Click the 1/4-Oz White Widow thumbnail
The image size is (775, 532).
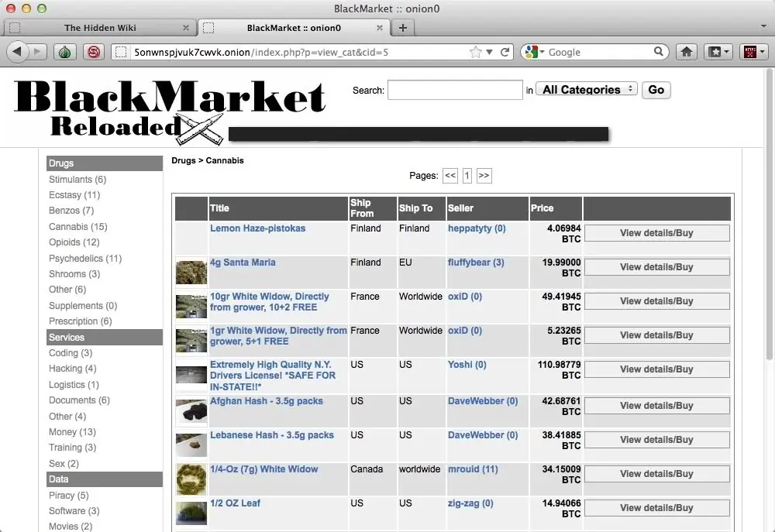pyautogui.click(x=191, y=479)
